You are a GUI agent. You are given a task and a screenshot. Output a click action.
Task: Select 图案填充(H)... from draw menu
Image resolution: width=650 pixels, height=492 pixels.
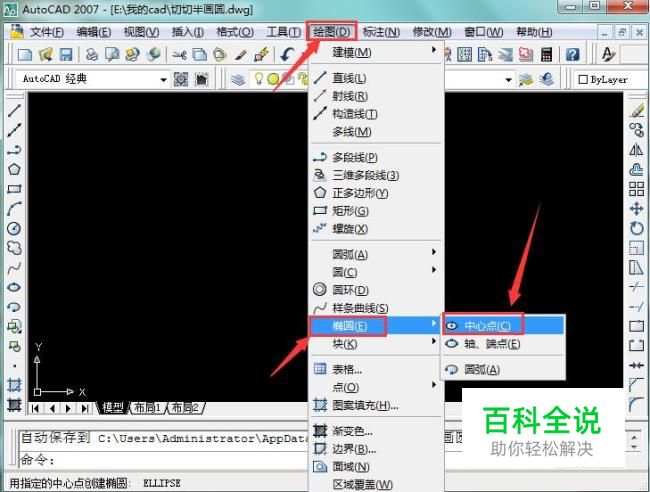click(x=375, y=405)
